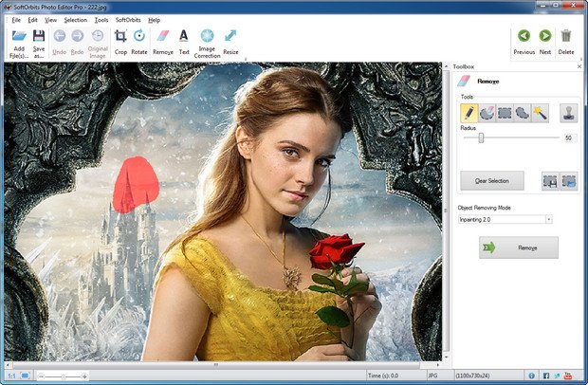
Task: Click the vertical scrollbar down arrow
Action: 447,357
